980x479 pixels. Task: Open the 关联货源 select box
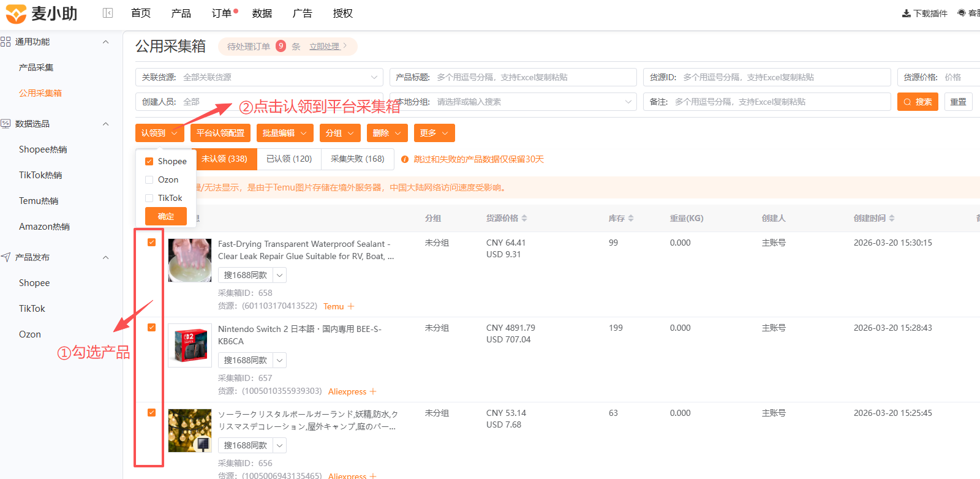click(x=259, y=77)
